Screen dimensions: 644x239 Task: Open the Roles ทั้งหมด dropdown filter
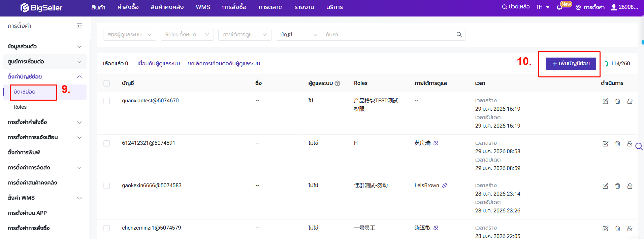[x=187, y=35]
